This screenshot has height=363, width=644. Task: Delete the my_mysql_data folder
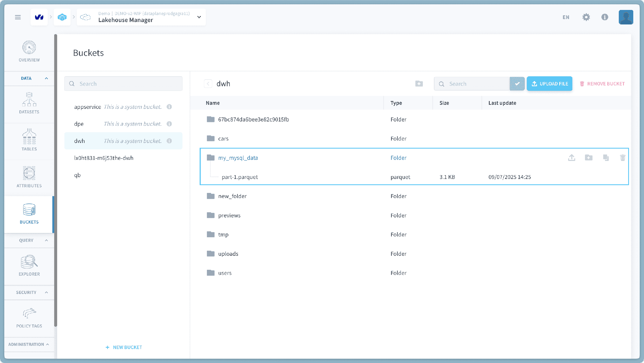coord(623,158)
